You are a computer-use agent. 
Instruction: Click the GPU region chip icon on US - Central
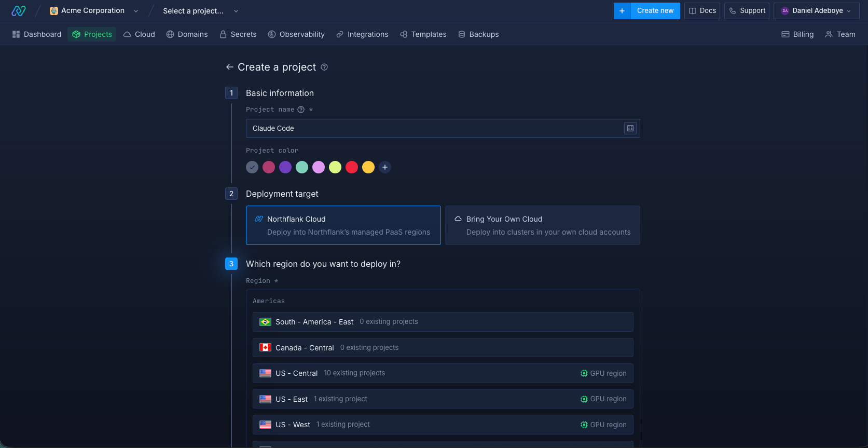click(x=584, y=373)
